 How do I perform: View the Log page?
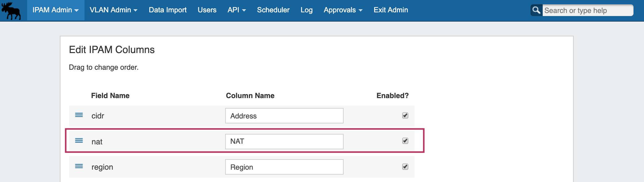(x=307, y=10)
